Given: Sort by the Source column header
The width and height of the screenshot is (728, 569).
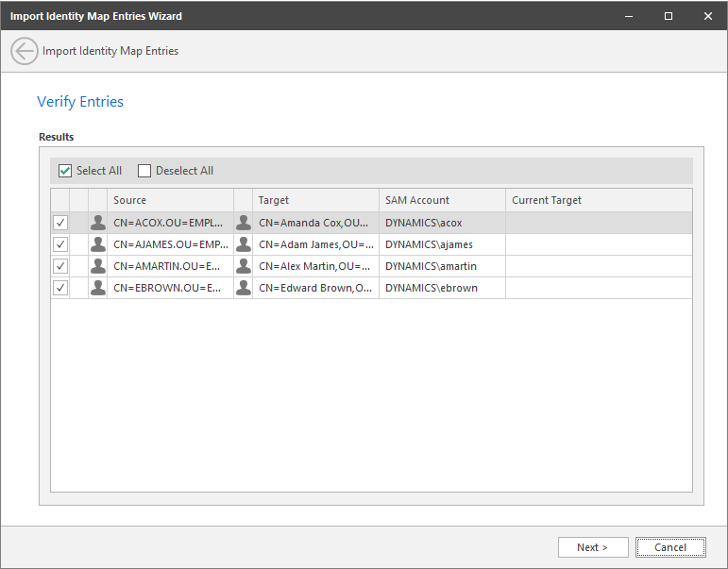Looking at the screenshot, I should coord(170,200).
